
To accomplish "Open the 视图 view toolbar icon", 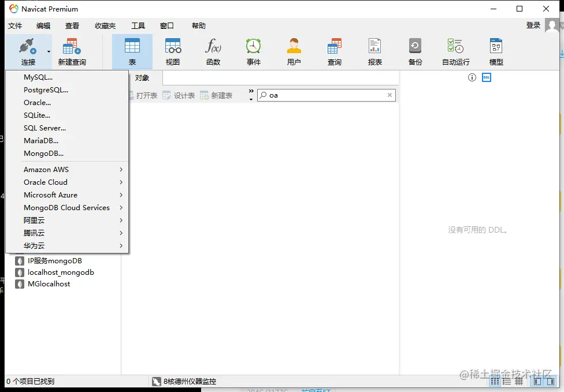I will [x=173, y=46].
